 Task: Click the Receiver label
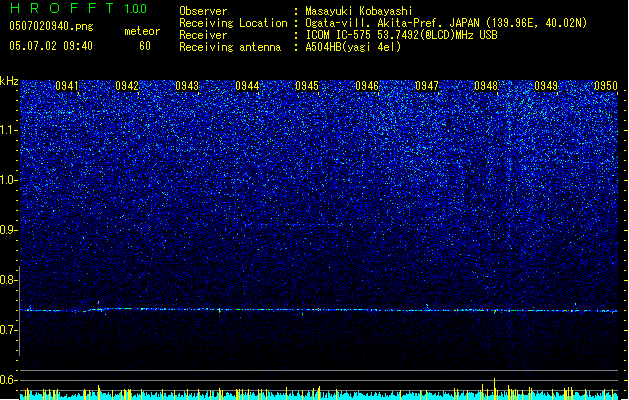[x=203, y=35]
